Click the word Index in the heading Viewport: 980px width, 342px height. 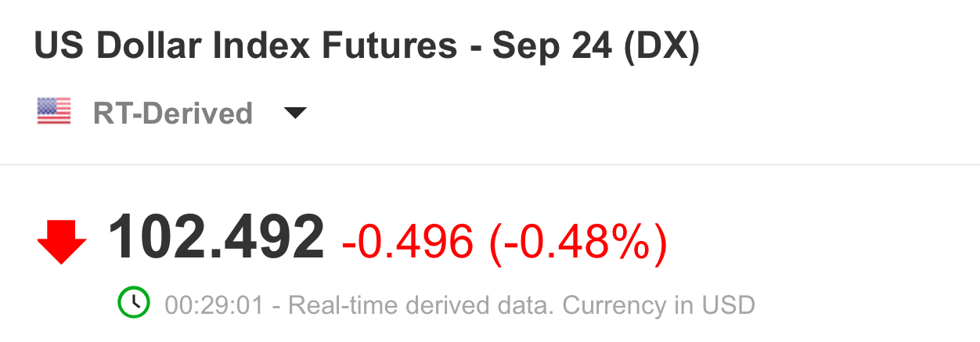coord(256,47)
